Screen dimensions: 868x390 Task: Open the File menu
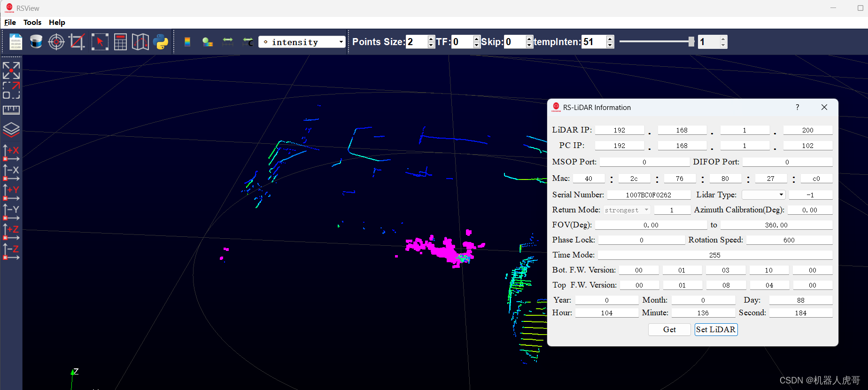point(10,23)
